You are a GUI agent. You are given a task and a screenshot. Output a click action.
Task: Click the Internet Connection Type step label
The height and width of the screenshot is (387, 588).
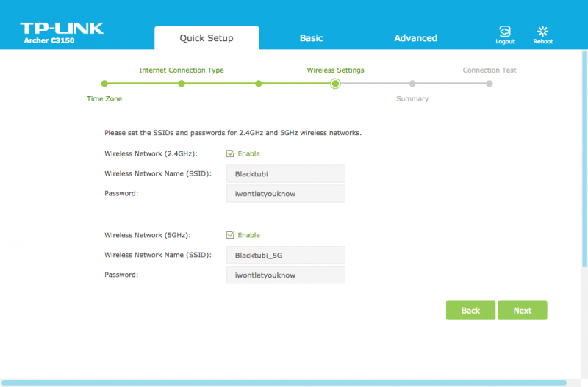(182, 70)
